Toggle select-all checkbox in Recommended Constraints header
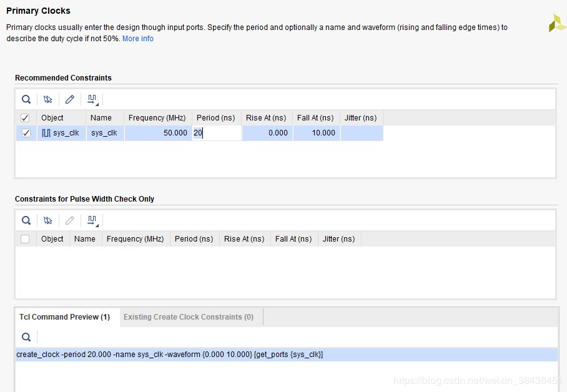Screen dimensions: 567x392 tap(26, 118)
